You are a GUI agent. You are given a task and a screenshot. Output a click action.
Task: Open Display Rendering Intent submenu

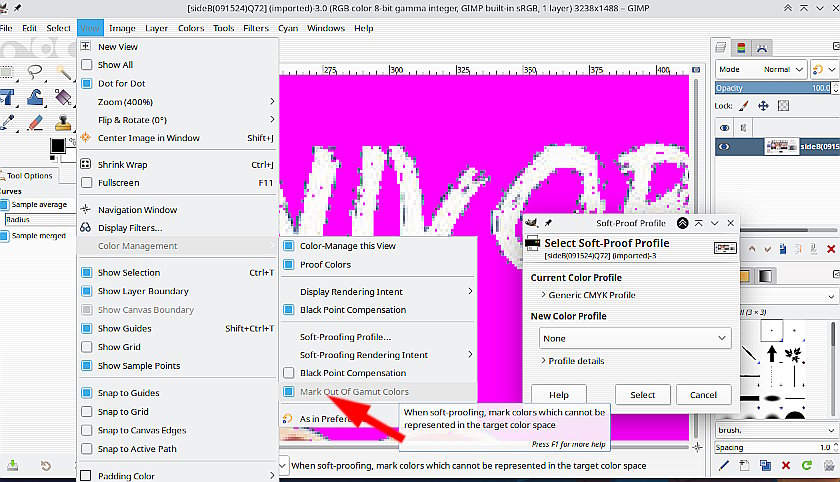[378, 292]
